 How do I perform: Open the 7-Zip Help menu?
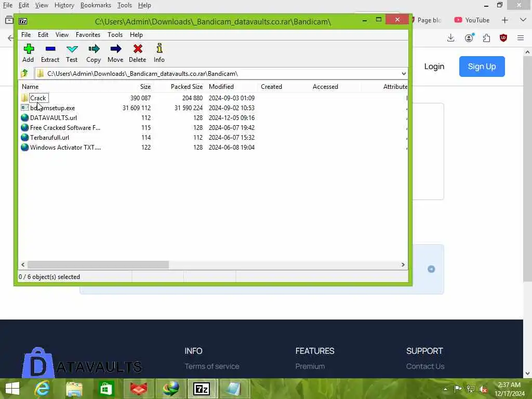coord(136,35)
